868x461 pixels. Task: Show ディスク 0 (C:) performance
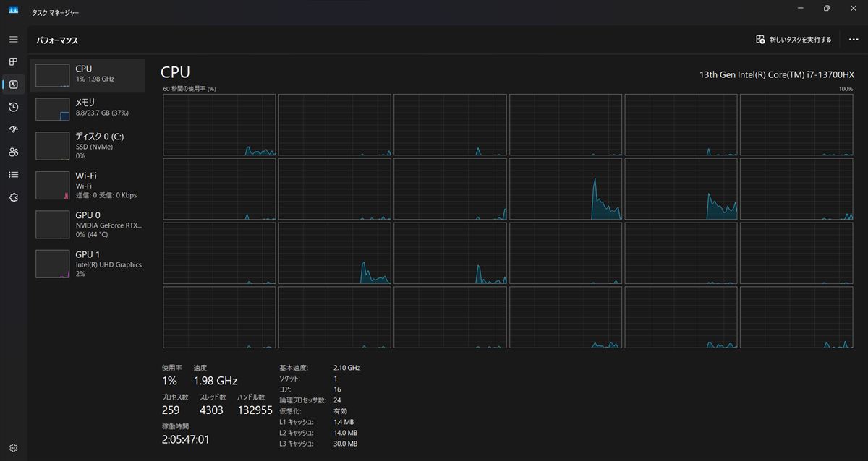[88, 145]
